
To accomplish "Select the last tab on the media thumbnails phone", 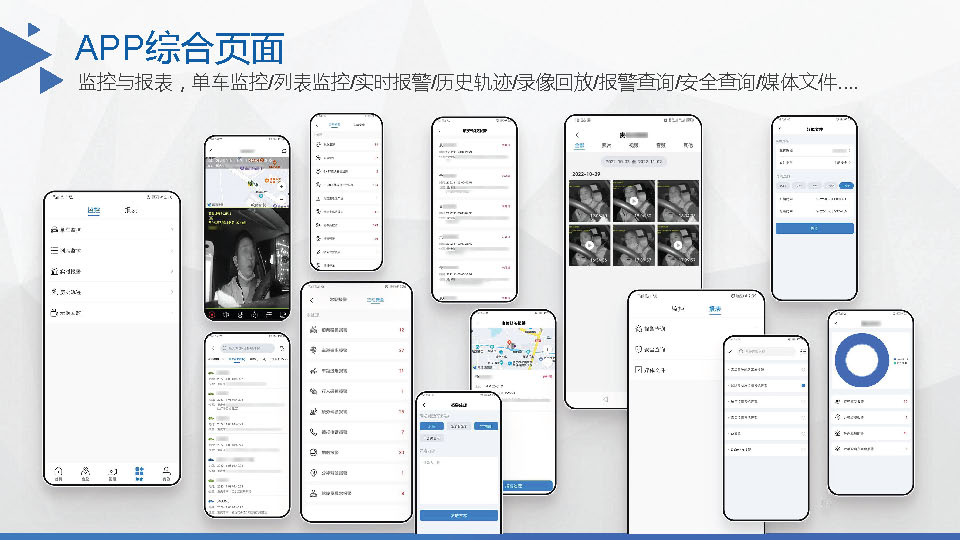I will [x=688, y=146].
